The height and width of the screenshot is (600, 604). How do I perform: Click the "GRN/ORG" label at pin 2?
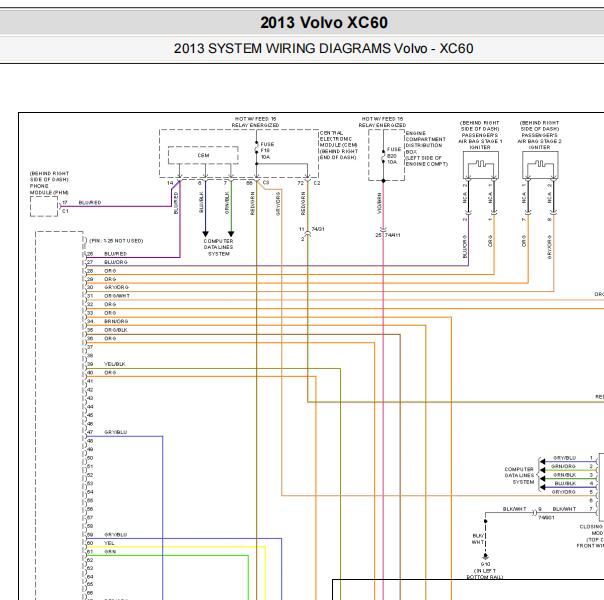click(x=563, y=466)
